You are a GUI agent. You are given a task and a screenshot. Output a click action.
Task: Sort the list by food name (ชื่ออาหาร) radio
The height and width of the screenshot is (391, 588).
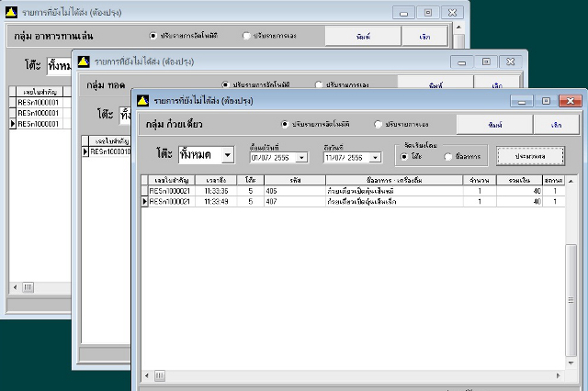(x=447, y=157)
